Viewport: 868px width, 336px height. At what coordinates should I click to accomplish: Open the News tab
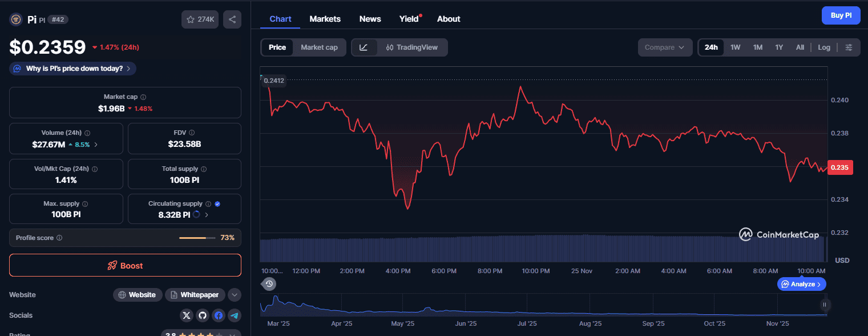[x=370, y=19]
